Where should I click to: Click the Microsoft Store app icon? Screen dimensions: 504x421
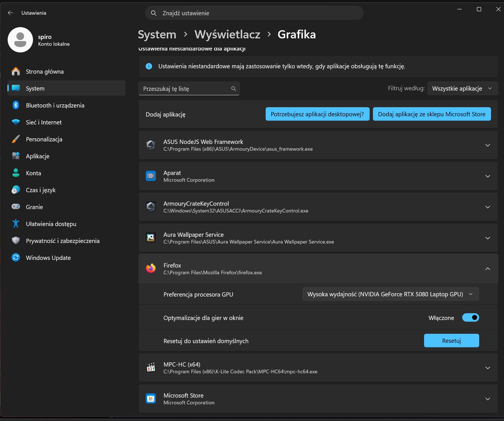(x=151, y=398)
